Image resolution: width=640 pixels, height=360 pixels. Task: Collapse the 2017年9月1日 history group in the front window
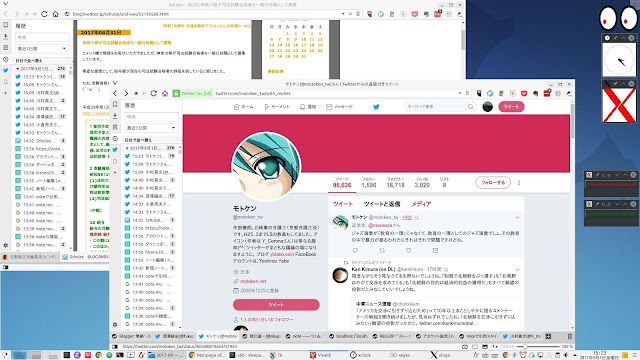click(127, 148)
